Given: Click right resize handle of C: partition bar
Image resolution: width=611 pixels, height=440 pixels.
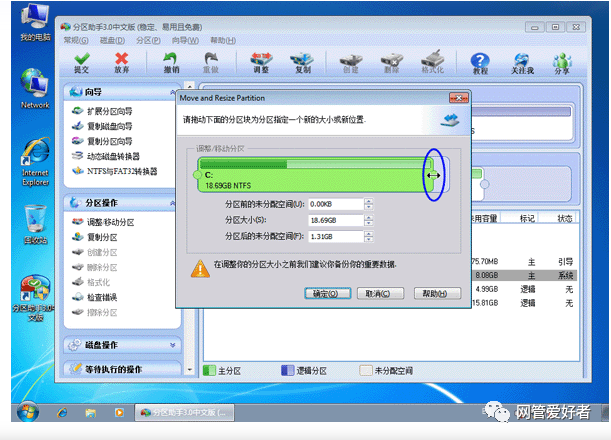Looking at the screenshot, I should pos(432,175).
